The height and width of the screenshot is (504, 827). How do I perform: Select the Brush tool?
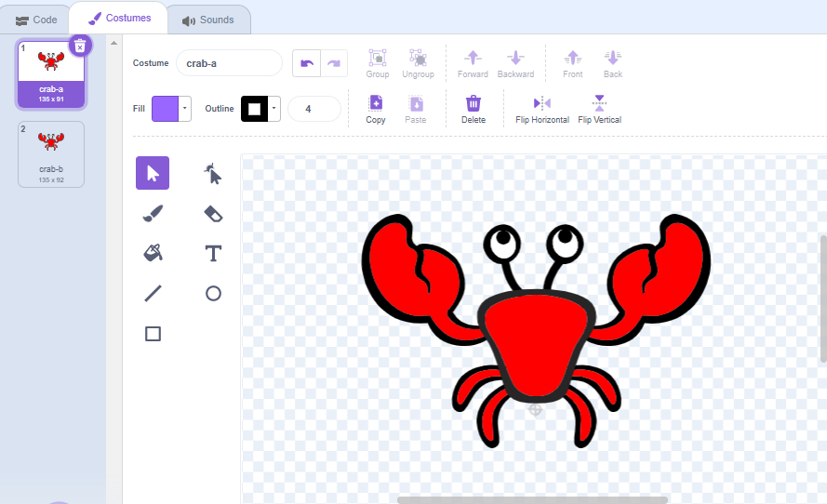(153, 214)
